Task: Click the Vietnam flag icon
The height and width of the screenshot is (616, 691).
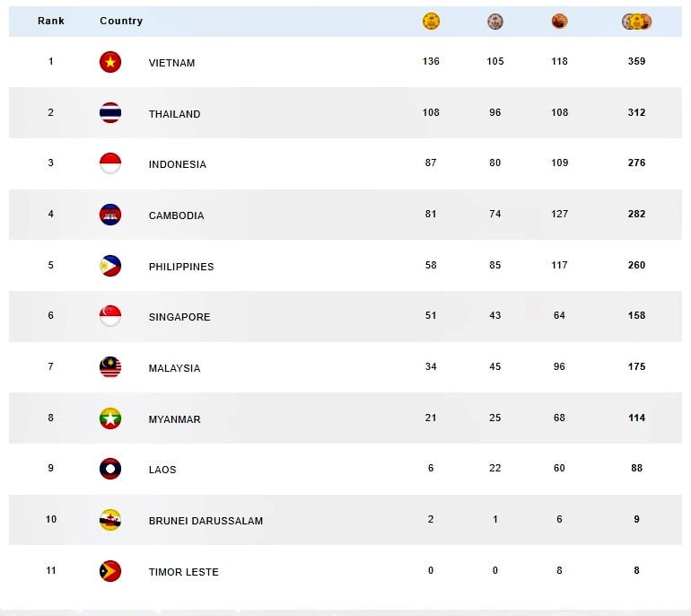Action: (110, 62)
